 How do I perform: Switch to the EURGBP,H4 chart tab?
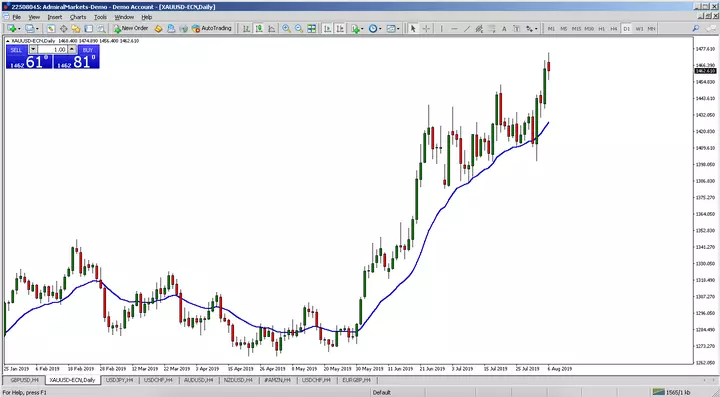coord(356,380)
